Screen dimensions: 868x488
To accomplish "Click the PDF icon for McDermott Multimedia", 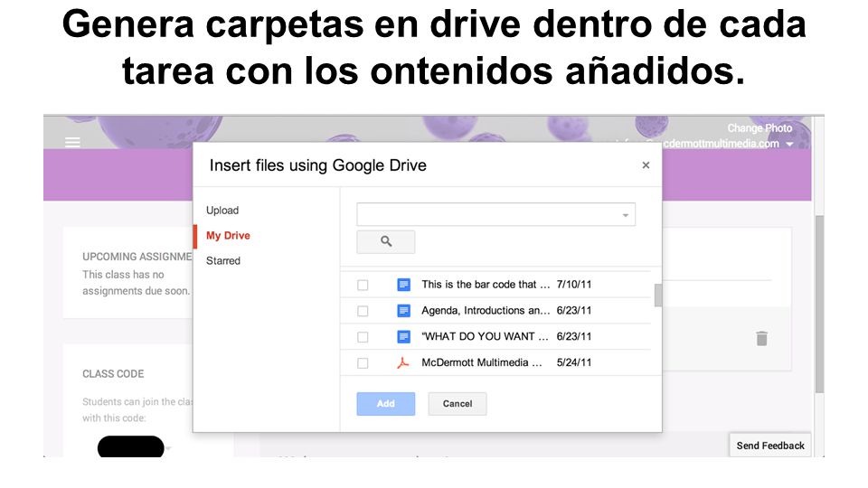I will (x=403, y=363).
